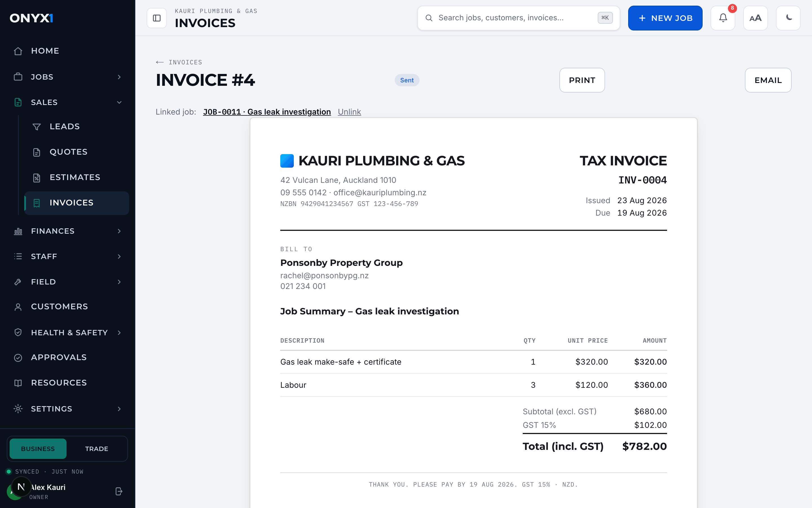This screenshot has height=508, width=812.
Task: Click the $782.00 total amount
Action: [645, 446]
